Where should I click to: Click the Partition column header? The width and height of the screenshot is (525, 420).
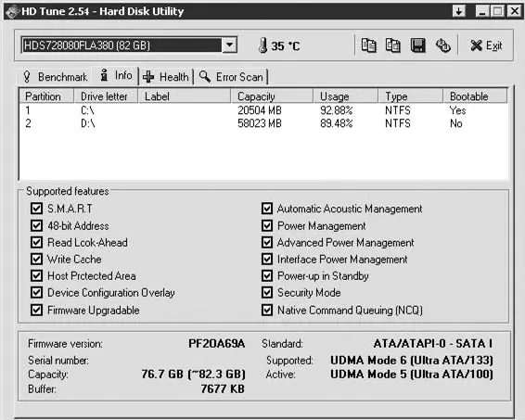[x=46, y=96]
